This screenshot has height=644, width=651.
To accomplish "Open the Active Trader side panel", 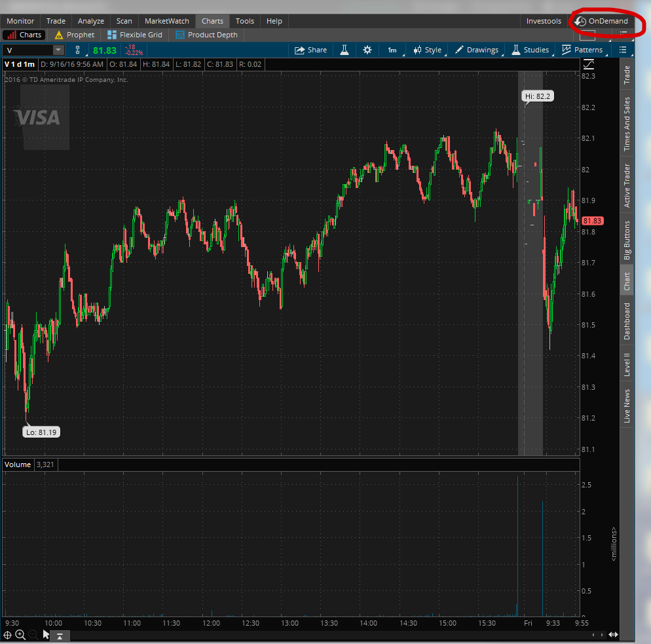I will tap(627, 185).
